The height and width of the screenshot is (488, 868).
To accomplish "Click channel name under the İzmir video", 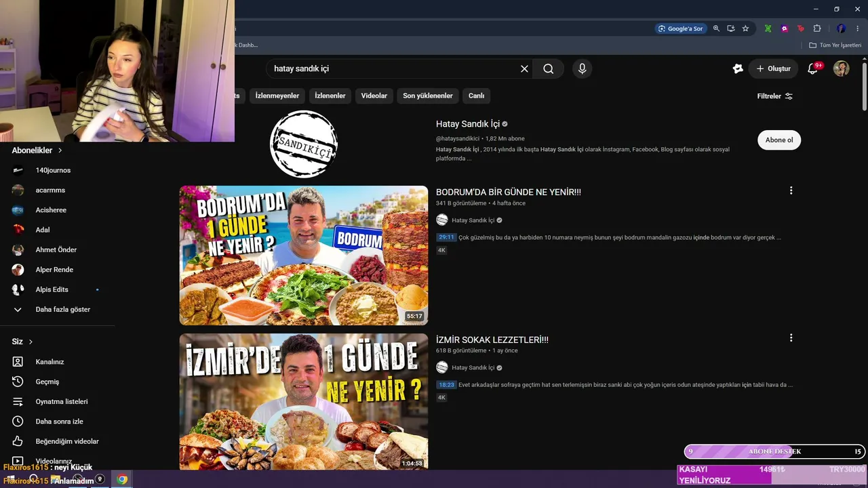I will [473, 367].
